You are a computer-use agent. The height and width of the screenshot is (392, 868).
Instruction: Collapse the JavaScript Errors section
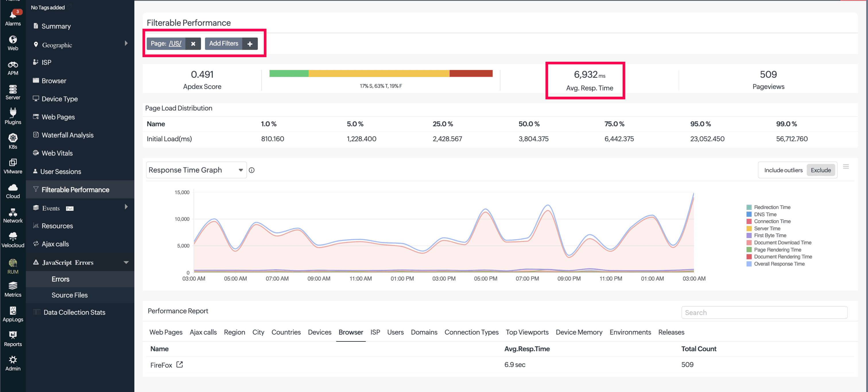pos(126,262)
